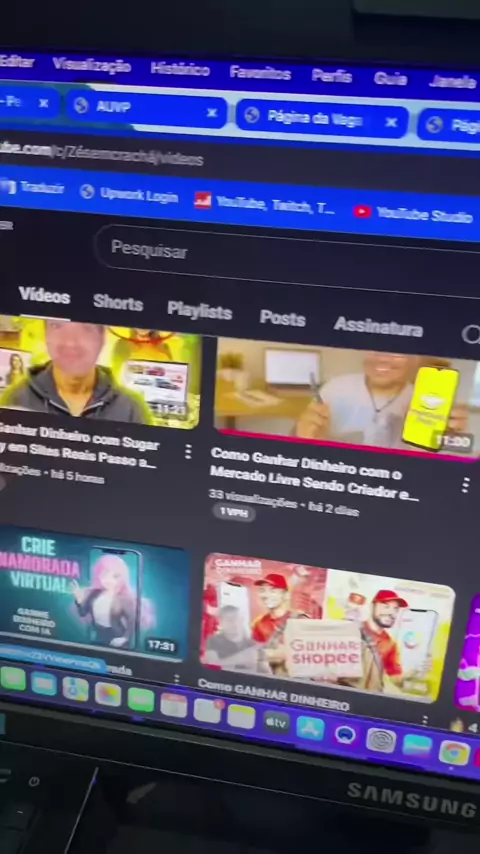Open Apple TV from the Dock
This screenshot has height=854, width=480.
point(277,722)
